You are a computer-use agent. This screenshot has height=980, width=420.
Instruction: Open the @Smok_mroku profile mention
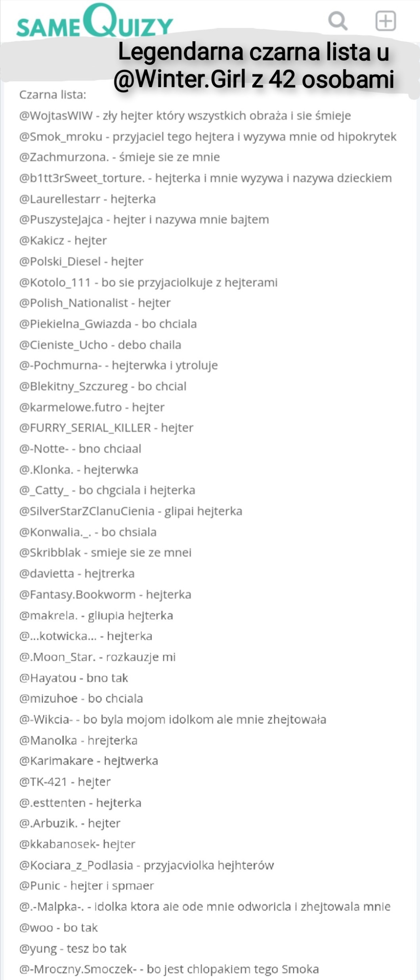tap(61, 137)
